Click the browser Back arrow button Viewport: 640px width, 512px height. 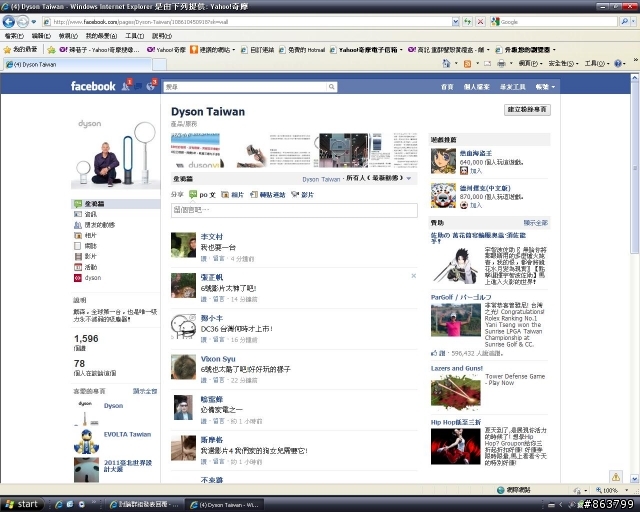(x=9, y=21)
